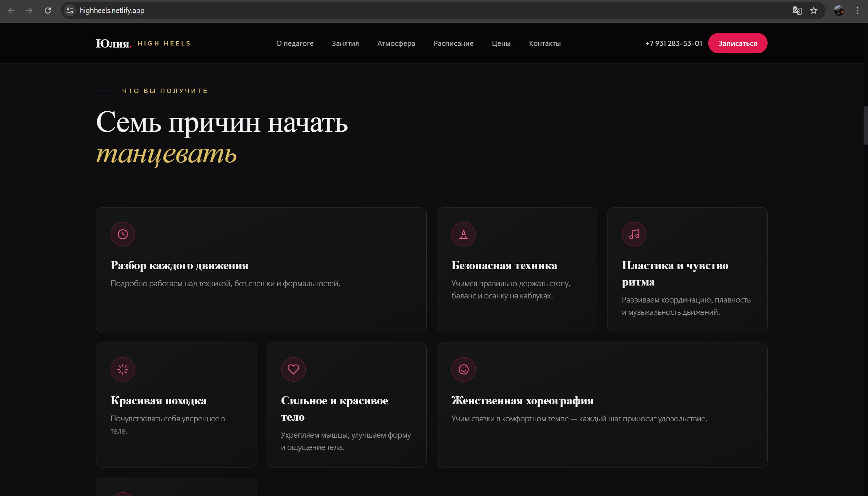Click the heading Семь причин начать
The width and height of the screenshot is (868, 496).
click(x=222, y=123)
